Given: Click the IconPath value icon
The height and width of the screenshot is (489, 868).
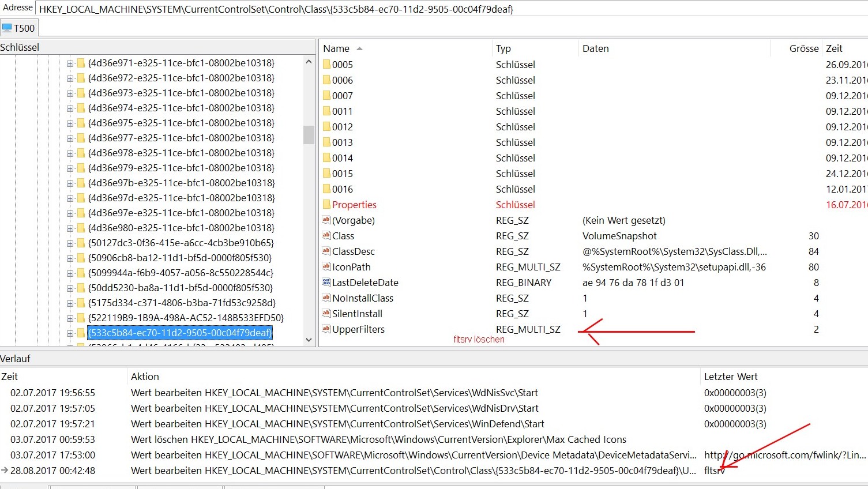Looking at the screenshot, I should [326, 266].
